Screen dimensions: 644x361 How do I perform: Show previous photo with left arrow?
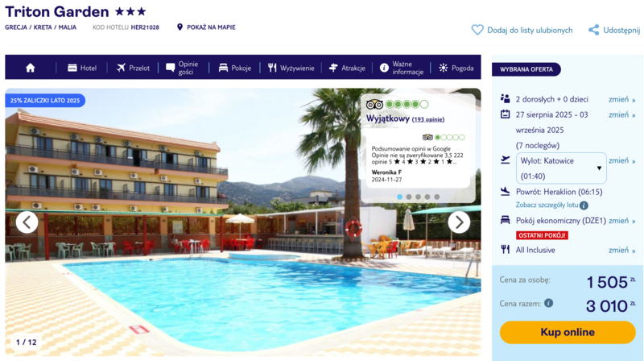(27, 222)
